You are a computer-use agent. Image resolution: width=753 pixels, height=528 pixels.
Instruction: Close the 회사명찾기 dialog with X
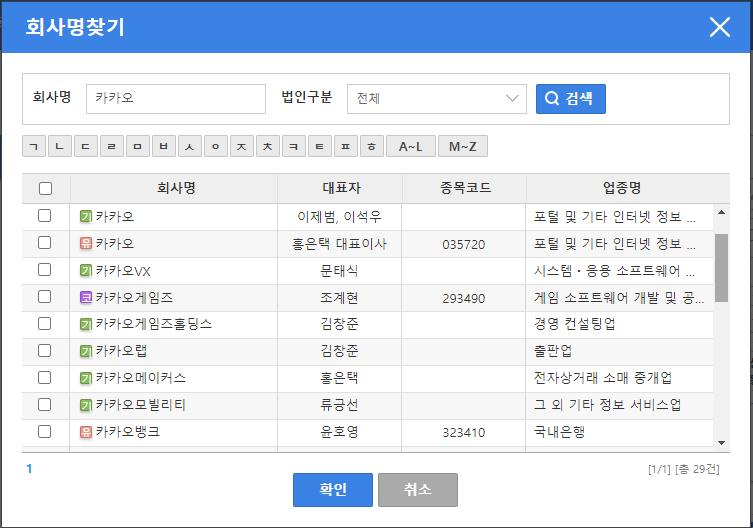[x=719, y=27]
